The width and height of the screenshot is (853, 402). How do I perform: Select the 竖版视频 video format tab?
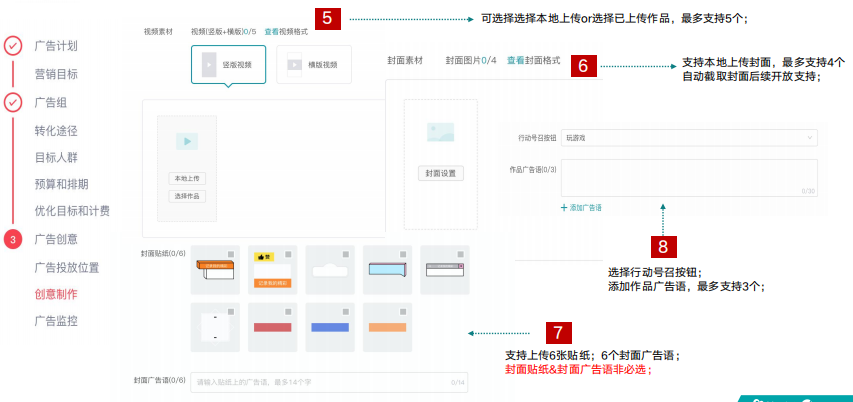point(228,65)
